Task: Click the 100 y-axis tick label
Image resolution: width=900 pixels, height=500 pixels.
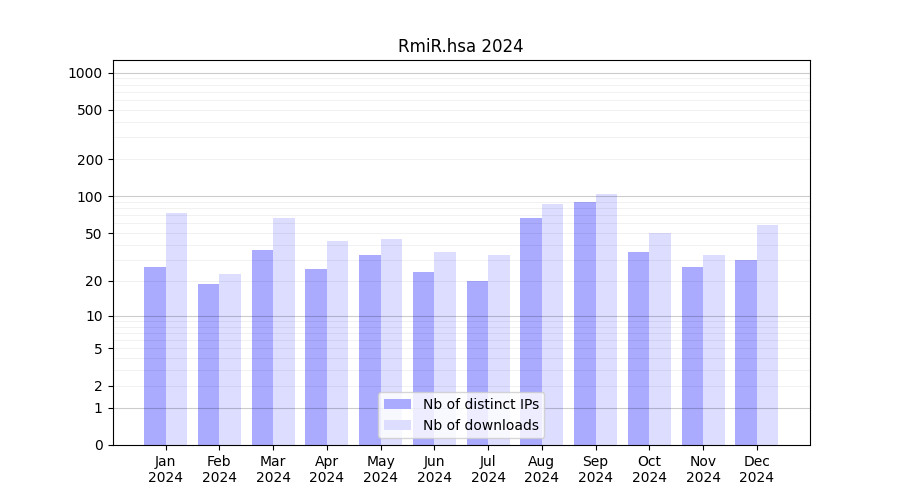Action: coord(90,197)
